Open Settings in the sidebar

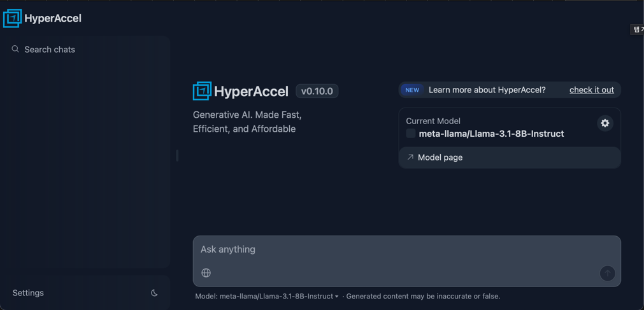coord(28,293)
